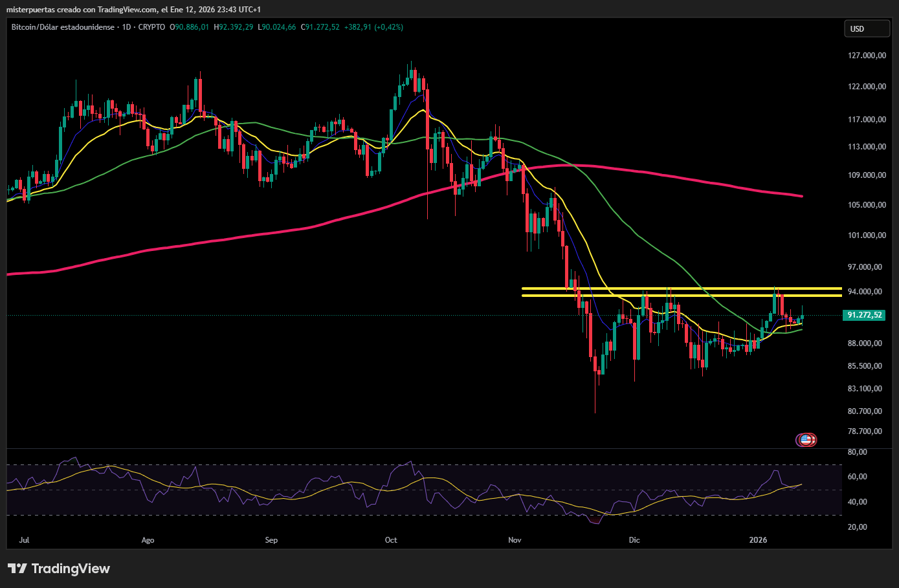Click the 122.000,00 price axis label
Image resolution: width=899 pixels, height=588 pixels.
pyautogui.click(x=867, y=87)
